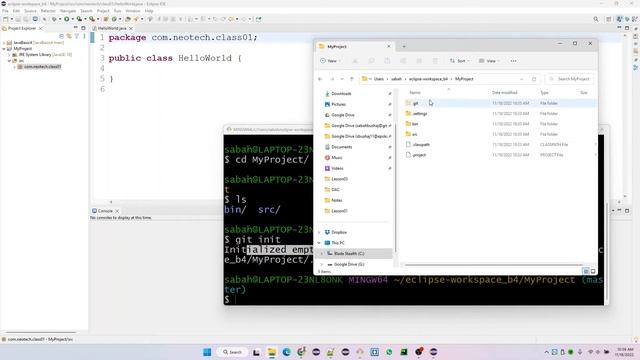The width and height of the screenshot is (640, 360).
Task: Select the .project file
Action: [x=419, y=155]
